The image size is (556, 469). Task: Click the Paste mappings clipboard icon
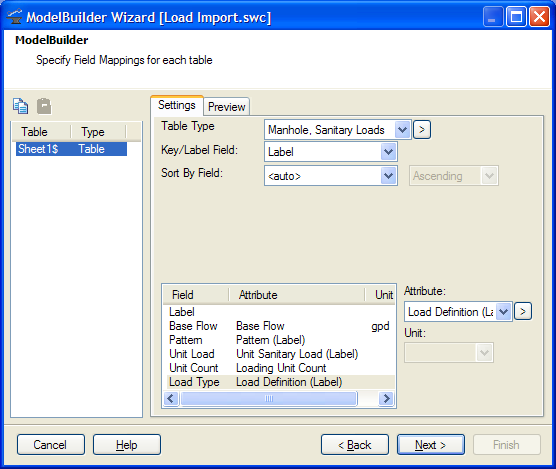(x=44, y=106)
